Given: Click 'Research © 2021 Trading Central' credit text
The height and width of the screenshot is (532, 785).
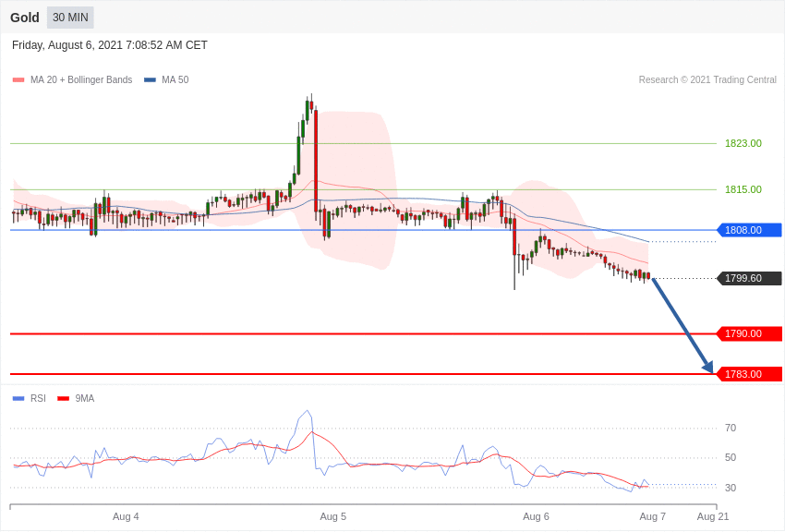Looking at the screenshot, I should [x=707, y=79].
